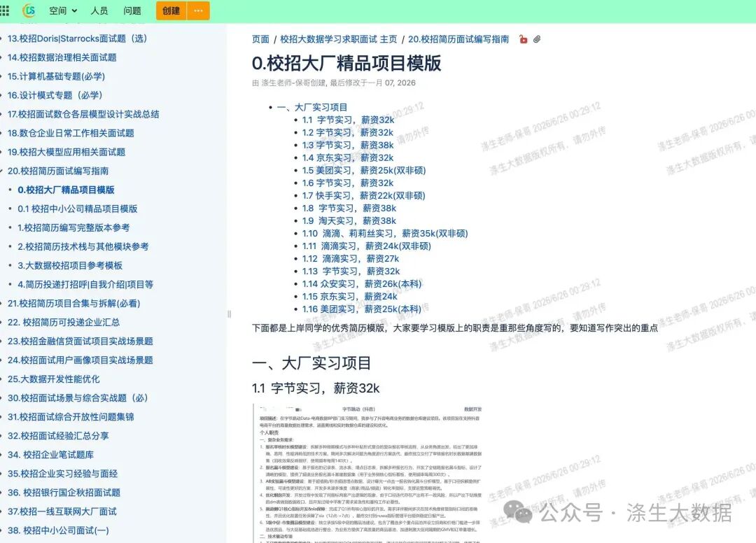This screenshot has width=756, height=543.
Task: Jump to 一、大厂实习项目 TOC link
Action: (312, 108)
